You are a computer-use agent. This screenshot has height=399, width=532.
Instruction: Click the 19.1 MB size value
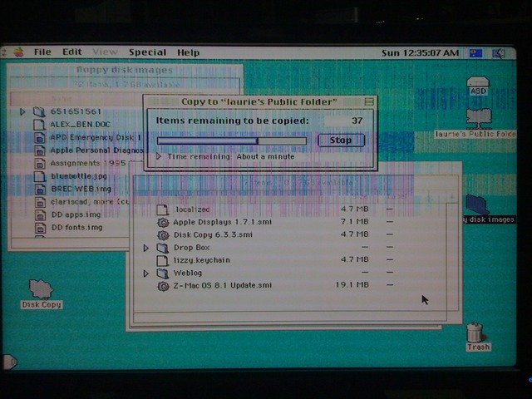pyautogui.click(x=352, y=284)
